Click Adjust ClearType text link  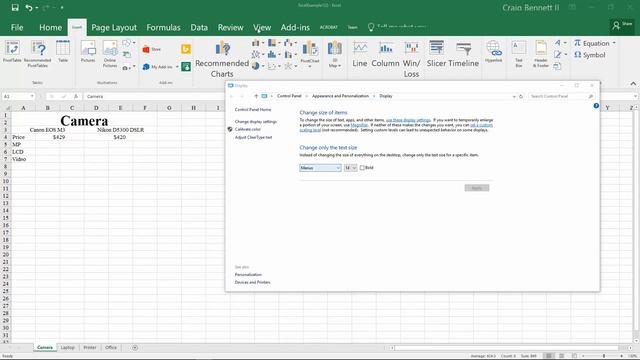pos(253,138)
